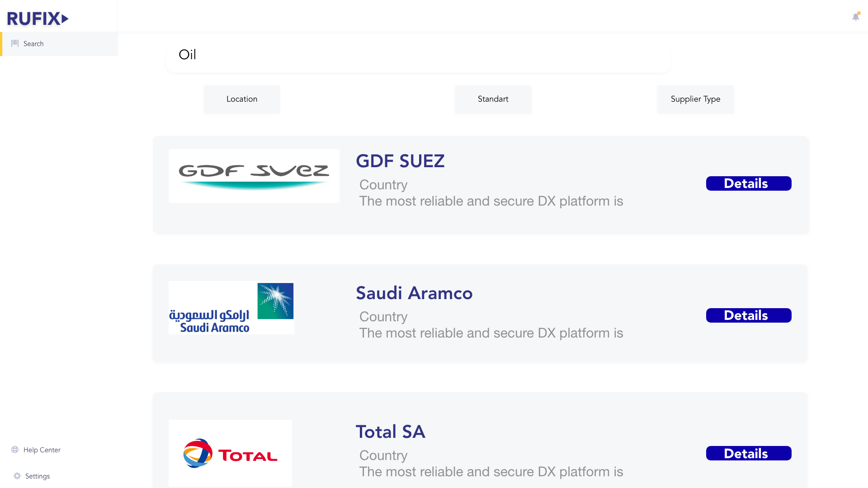Open the GDF SUEZ logo thumbnail
868x488 pixels.
pos(254,176)
